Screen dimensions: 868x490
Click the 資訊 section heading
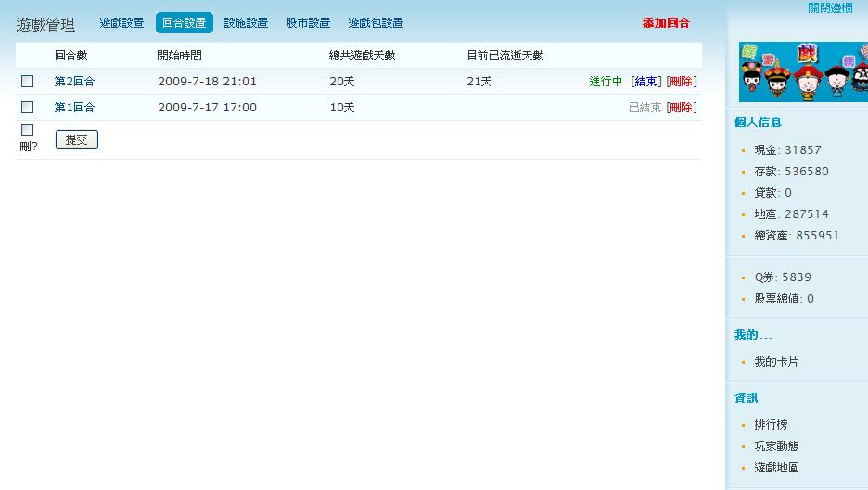tap(747, 397)
